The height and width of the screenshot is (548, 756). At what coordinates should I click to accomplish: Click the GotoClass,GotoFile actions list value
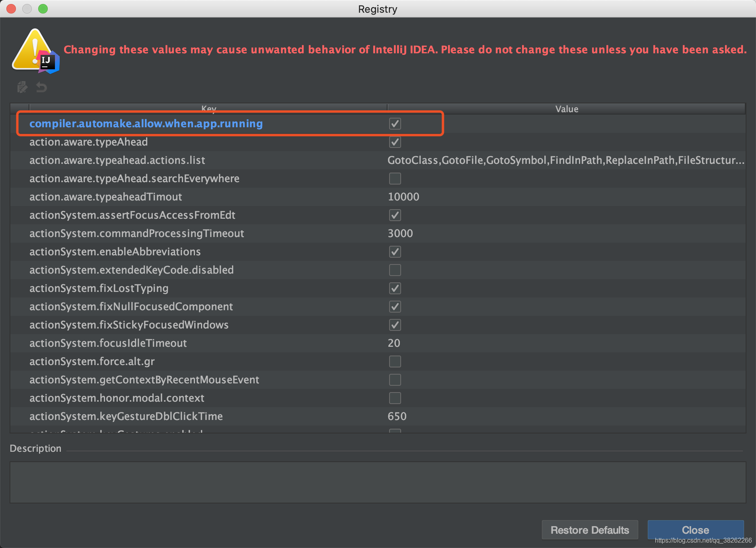click(566, 160)
